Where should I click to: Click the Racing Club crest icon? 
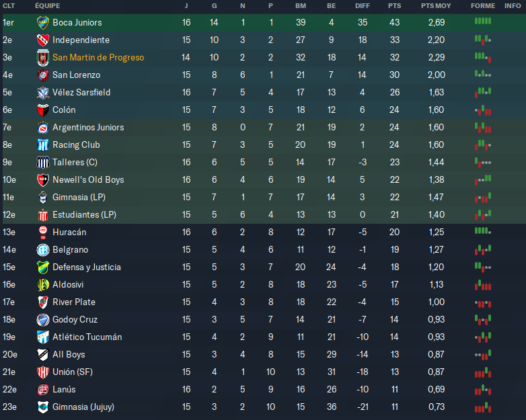pos(43,144)
